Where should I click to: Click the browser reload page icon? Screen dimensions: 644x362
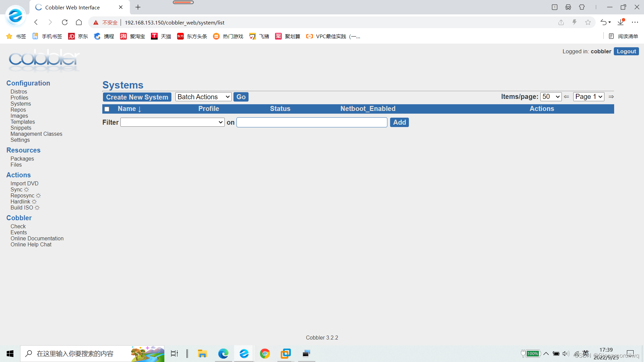pyautogui.click(x=65, y=22)
